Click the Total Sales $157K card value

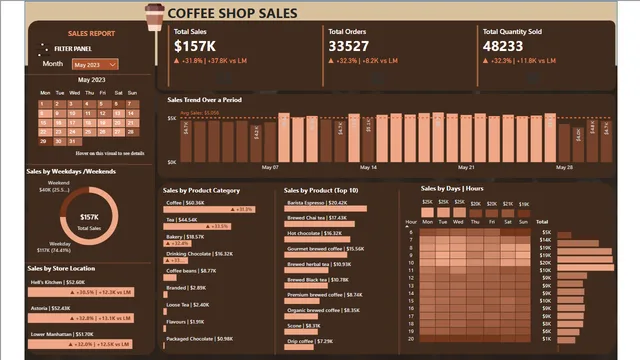(195, 46)
